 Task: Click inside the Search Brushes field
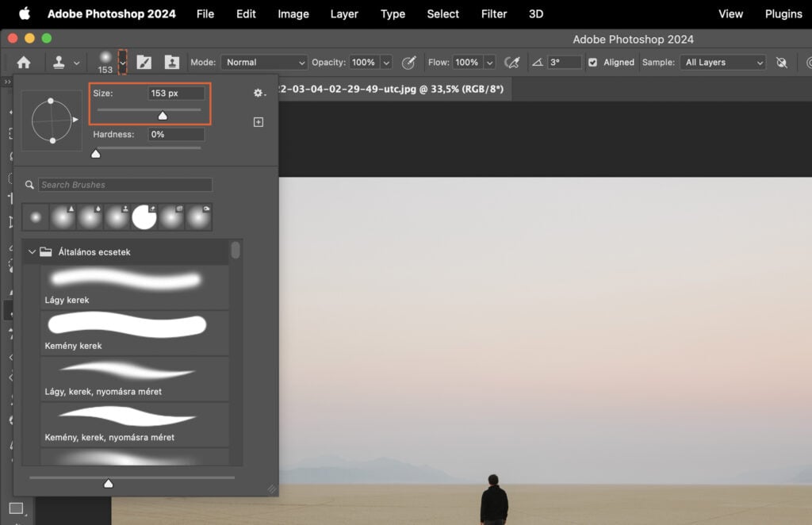[x=123, y=184]
